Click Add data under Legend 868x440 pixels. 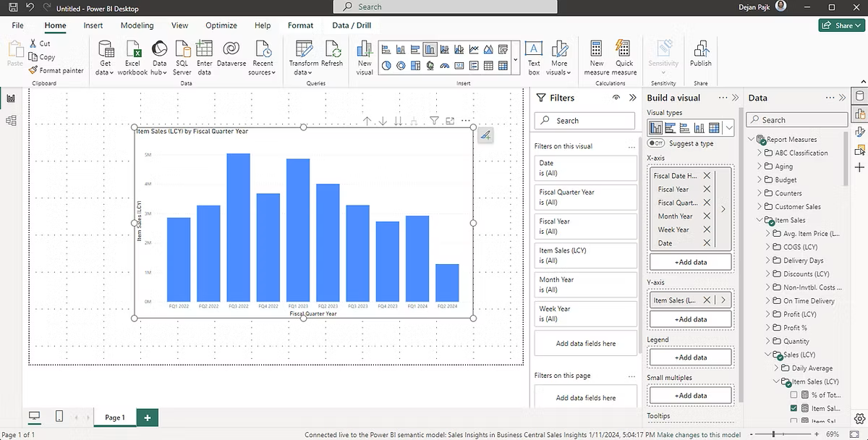tap(690, 357)
